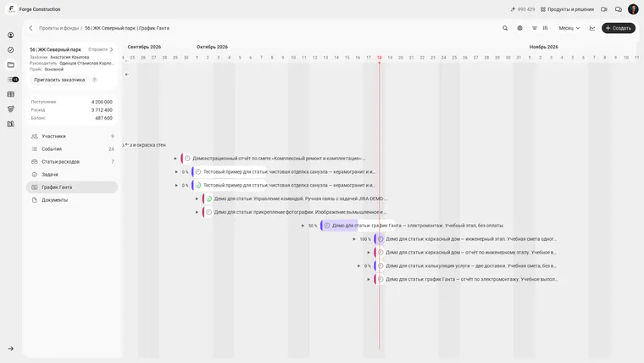Open the filter icon in Gantt toolbar

(535, 28)
